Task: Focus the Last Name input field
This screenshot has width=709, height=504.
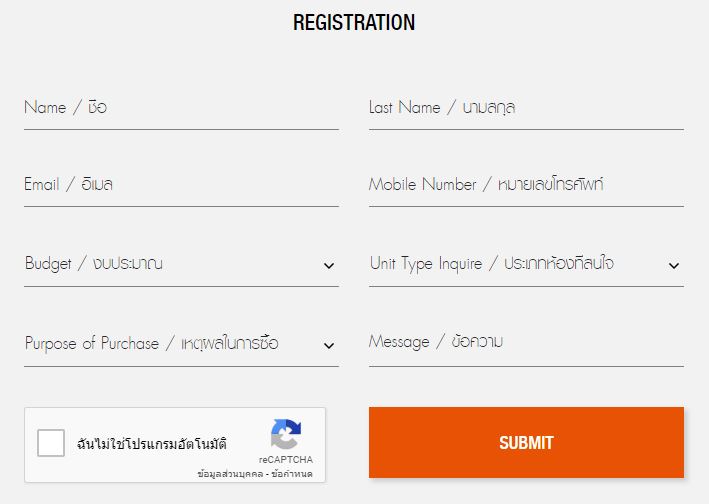Action: click(x=526, y=108)
